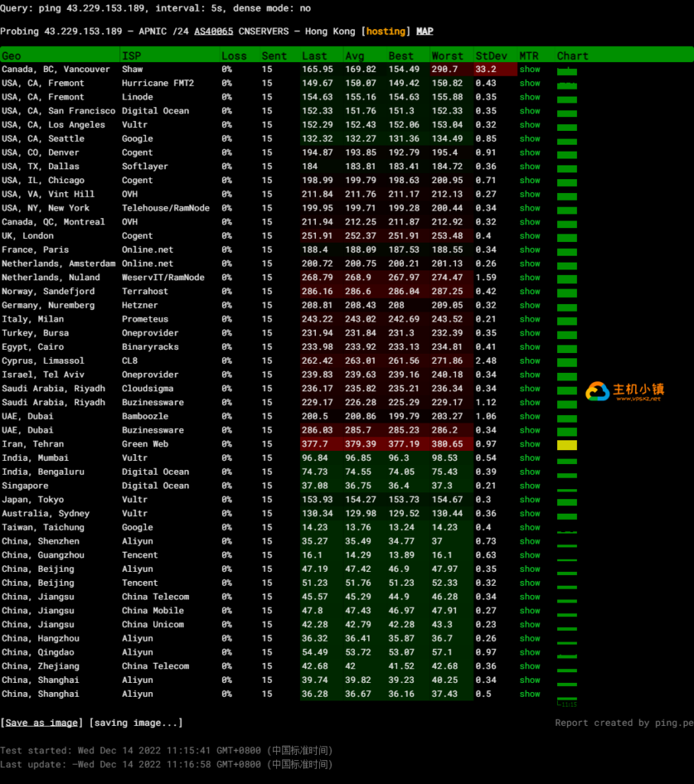Viewport: 694px width, 784px height.
Task: Show MTR for UK London Cogent
Action: click(x=529, y=236)
